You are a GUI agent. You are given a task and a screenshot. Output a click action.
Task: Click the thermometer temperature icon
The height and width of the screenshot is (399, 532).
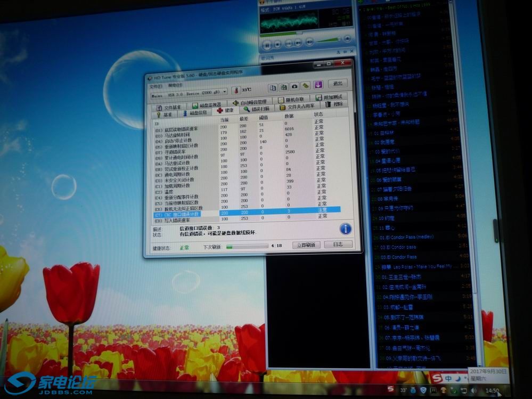(236, 91)
